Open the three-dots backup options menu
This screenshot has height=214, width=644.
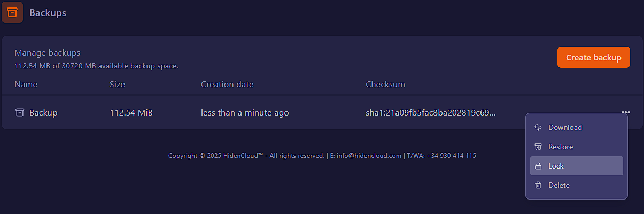pyautogui.click(x=625, y=112)
